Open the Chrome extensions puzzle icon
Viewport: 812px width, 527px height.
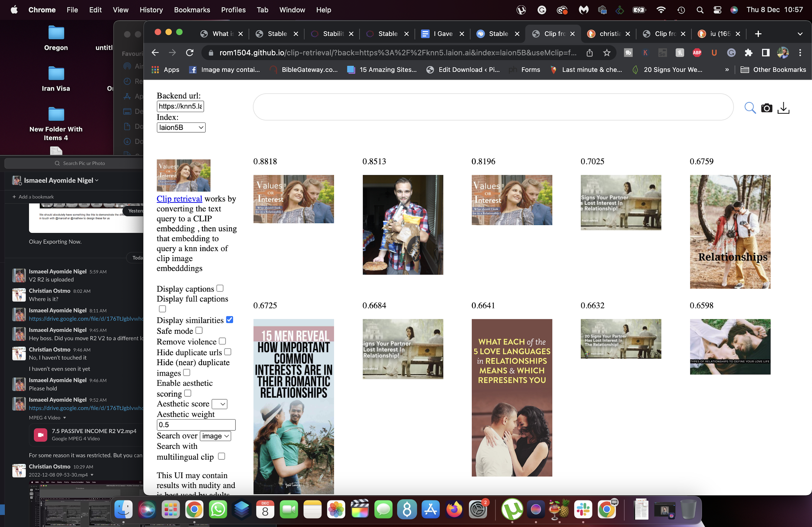point(748,52)
